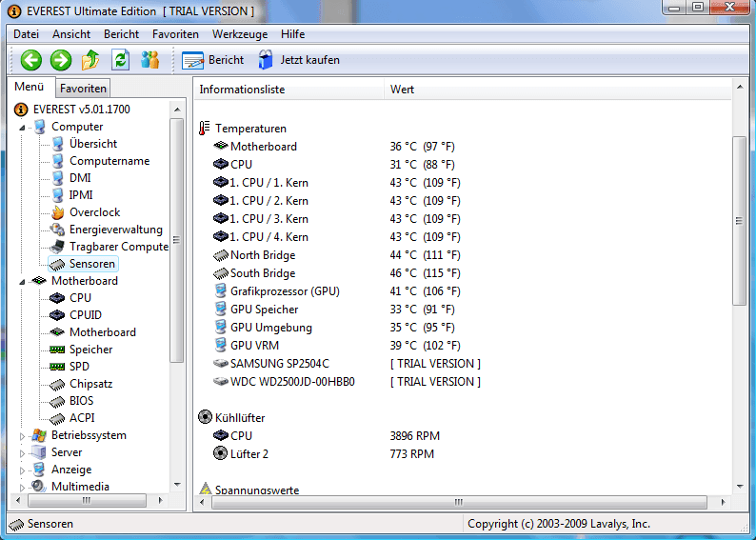Screen dimensions: 756x540
Task: Go forward with the green right arrow
Action: click(61, 60)
